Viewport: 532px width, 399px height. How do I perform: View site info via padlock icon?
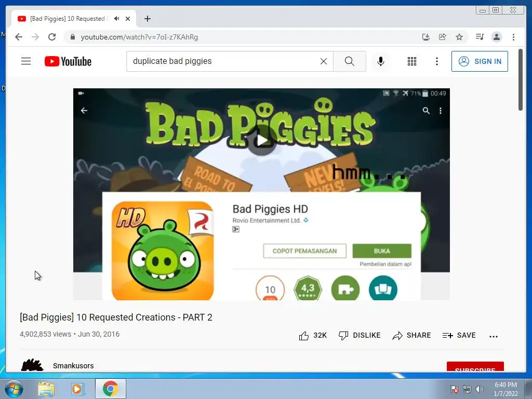coord(72,37)
